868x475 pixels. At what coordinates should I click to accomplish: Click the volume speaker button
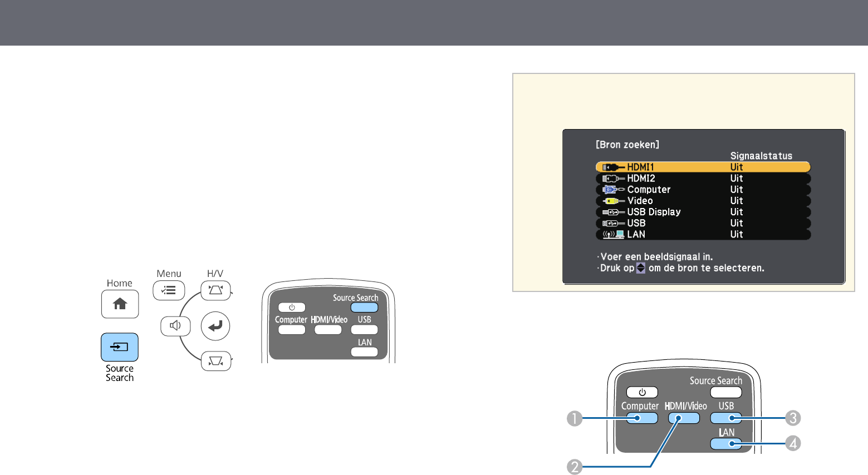click(175, 326)
